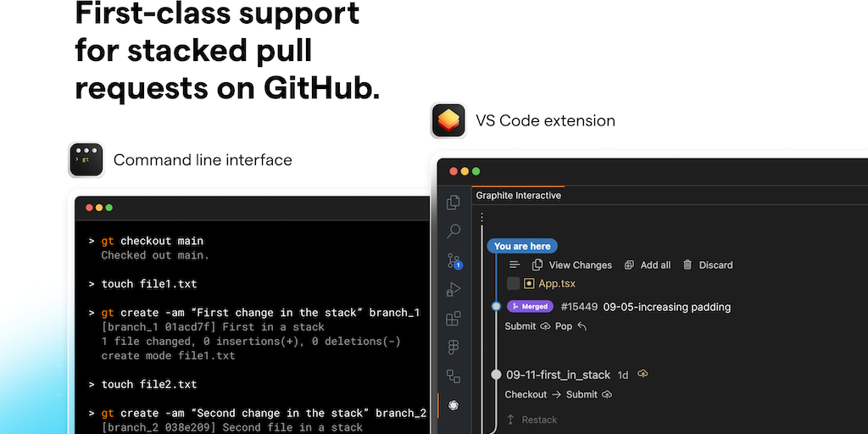Open the App.tsx file entry
The height and width of the screenshot is (434, 868).
[556, 284]
